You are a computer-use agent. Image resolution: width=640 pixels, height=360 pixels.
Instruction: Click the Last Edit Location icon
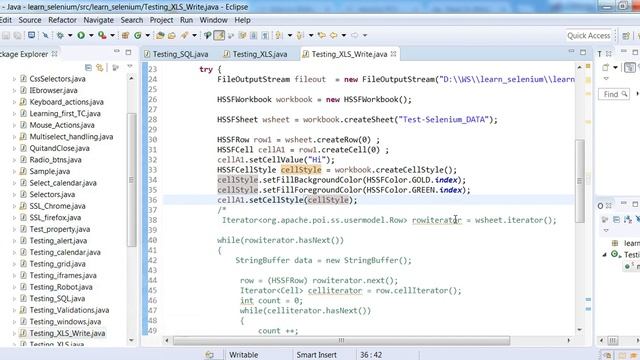[322, 36]
